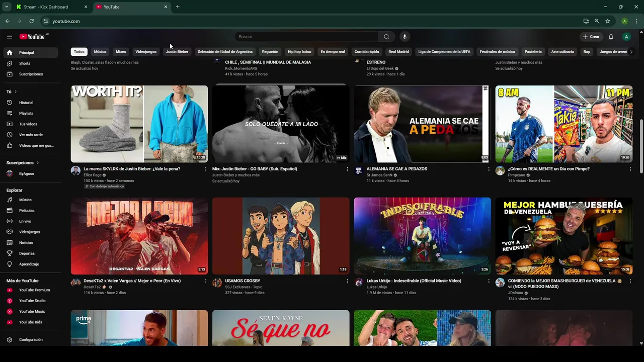Open ByAguss subscription channel
Screen dimensions: 644x362
[30, 173]
